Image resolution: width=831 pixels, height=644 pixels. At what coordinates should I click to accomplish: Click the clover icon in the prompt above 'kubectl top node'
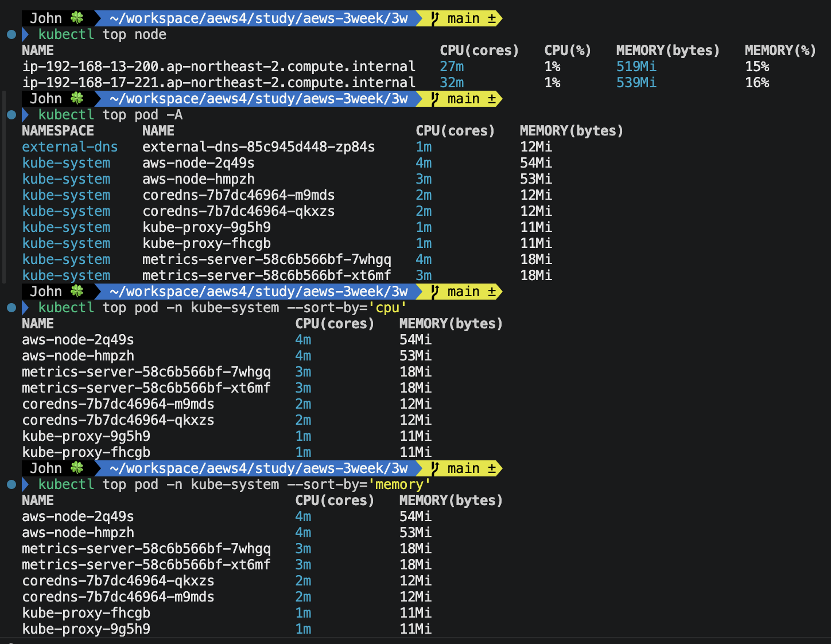click(77, 18)
